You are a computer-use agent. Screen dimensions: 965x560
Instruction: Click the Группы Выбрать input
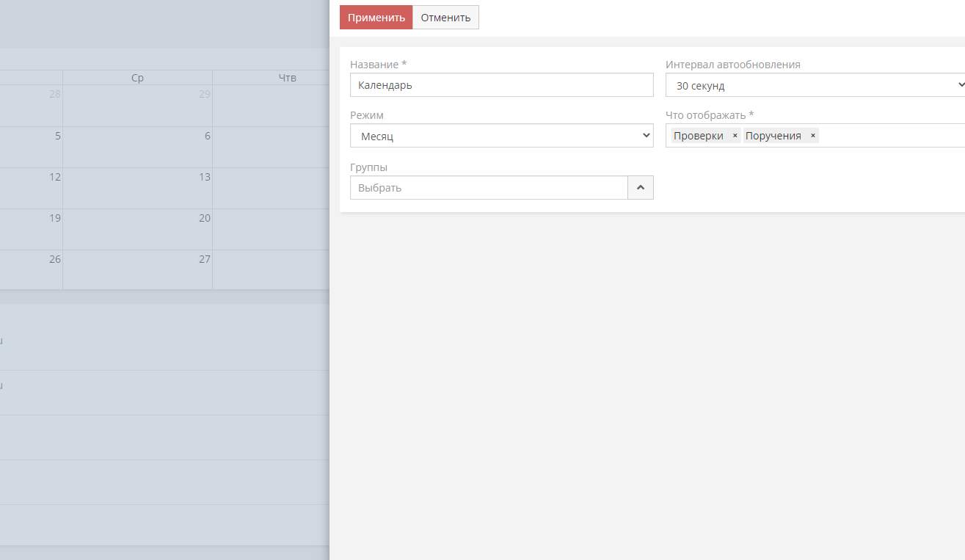489,188
